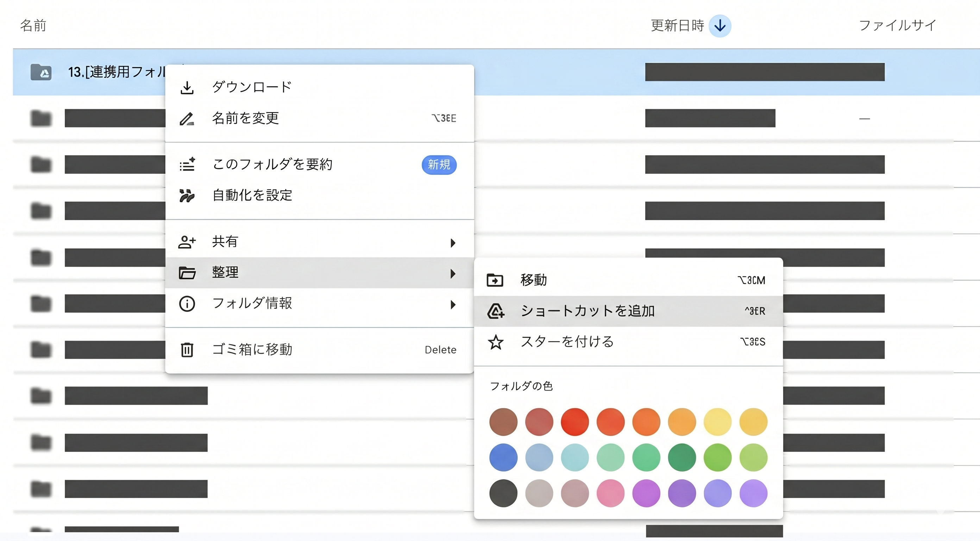The image size is (980, 541).
Task: Pick the dark green folder color
Action: point(682,457)
